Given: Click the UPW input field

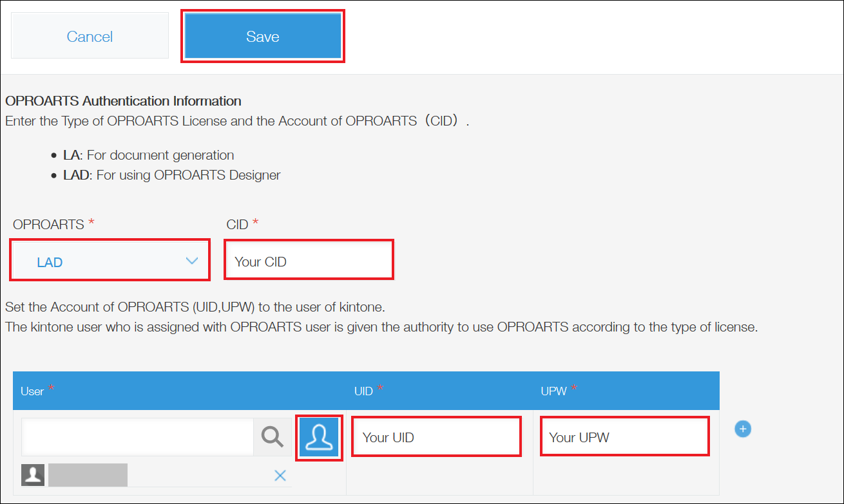Looking at the screenshot, I should (x=624, y=437).
